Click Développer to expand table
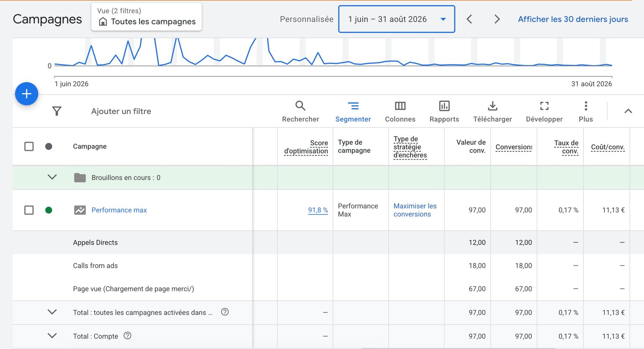The width and height of the screenshot is (644, 349). pyautogui.click(x=544, y=111)
